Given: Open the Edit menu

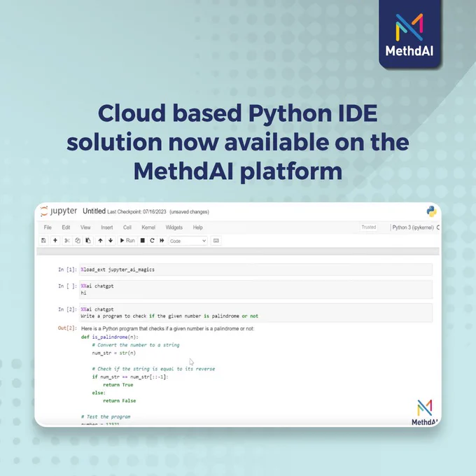Looking at the screenshot, I should (66, 227).
